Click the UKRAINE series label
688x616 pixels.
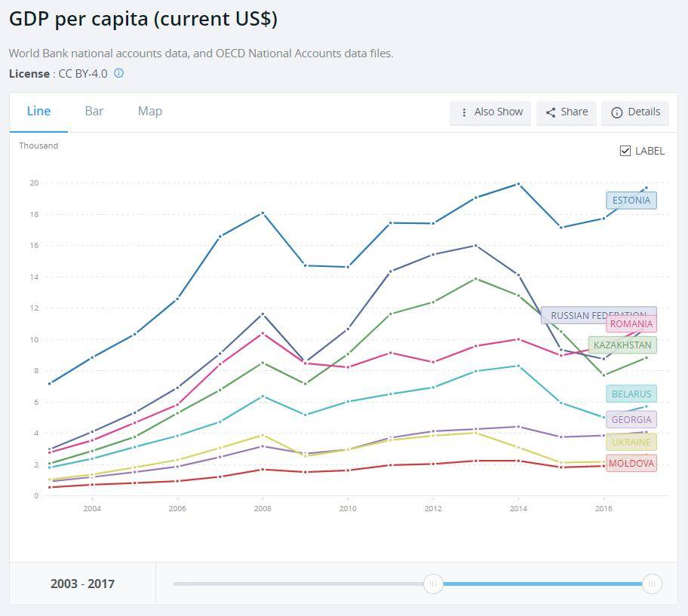(x=631, y=443)
